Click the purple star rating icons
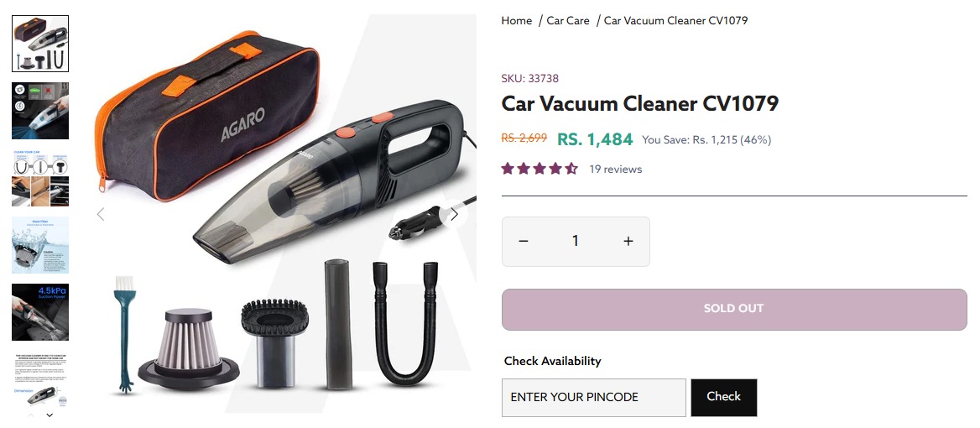The image size is (980, 428). pyautogui.click(x=540, y=169)
